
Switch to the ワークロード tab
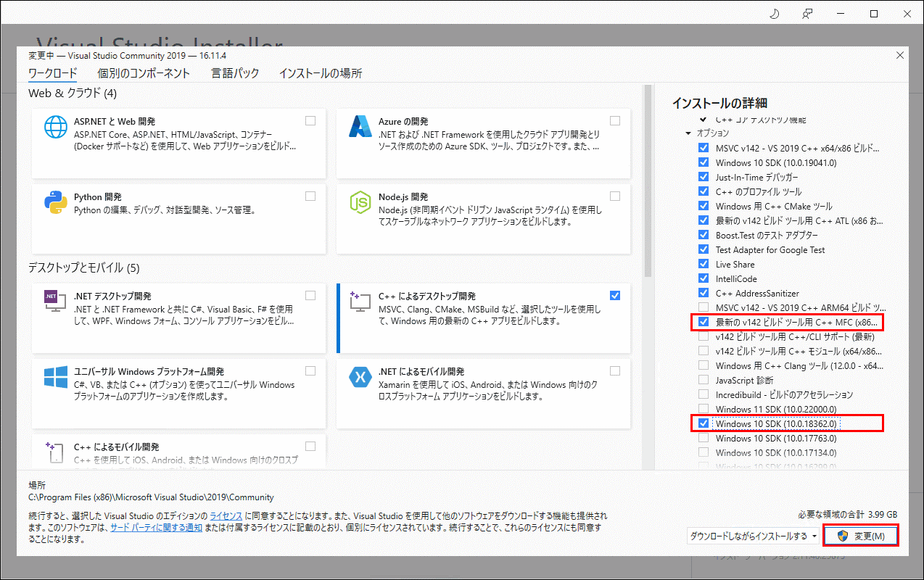pos(53,73)
